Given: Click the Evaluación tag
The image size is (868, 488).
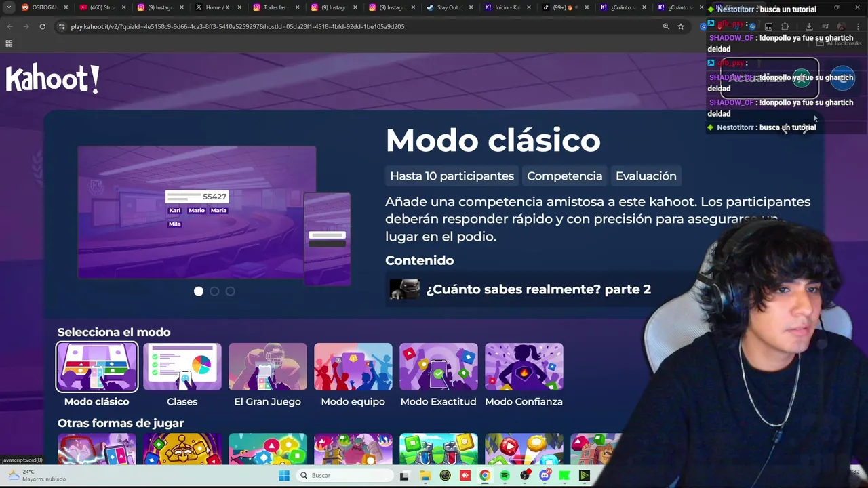Looking at the screenshot, I should coord(646,176).
